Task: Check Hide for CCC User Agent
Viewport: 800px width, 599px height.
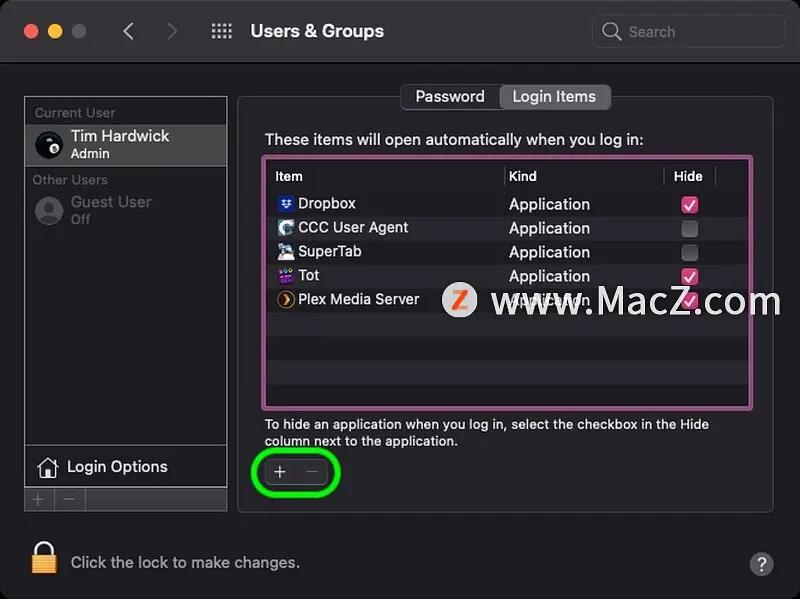Action: click(689, 229)
